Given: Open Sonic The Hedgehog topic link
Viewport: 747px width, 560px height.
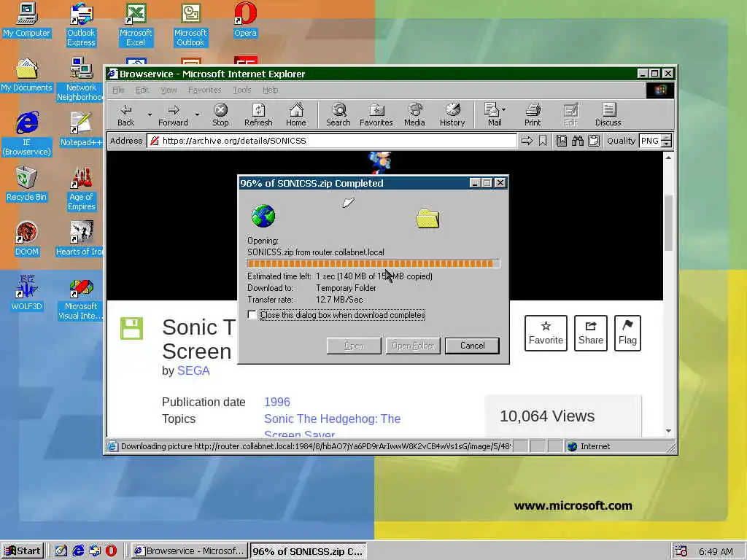Looking at the screenshot, I should (x=332, y=419).
